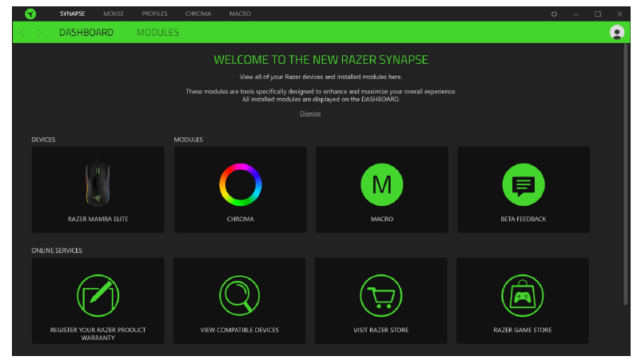641x364 pixels.
Task: Click the Razer logo icon
Action: point(30,14)
